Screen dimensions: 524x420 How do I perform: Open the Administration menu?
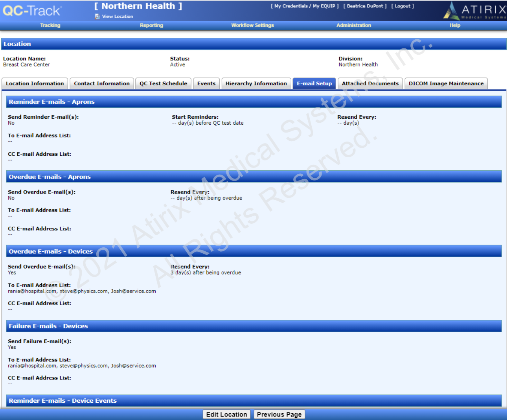pos(353,25)
